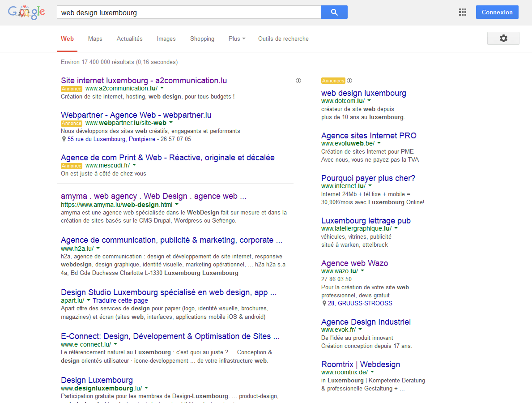Viewport: 532px width, 403px height.
Task: Open Agence web Wazo ad
Action: pyautogui.click(x=354, y=263)
